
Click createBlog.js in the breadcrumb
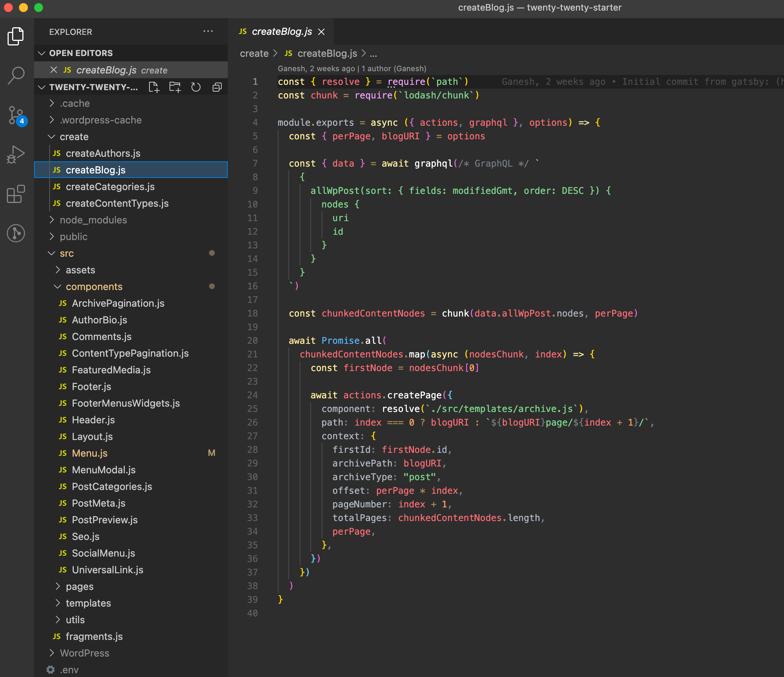tap(321, 53)
